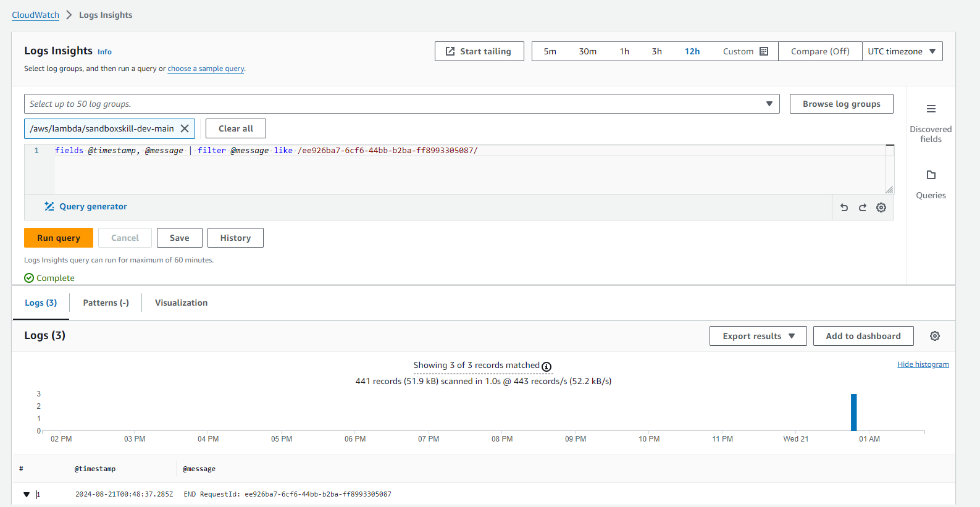Screen dimensions: 980x507
Task: Click Browse log groups button
Action: (841, 104)
